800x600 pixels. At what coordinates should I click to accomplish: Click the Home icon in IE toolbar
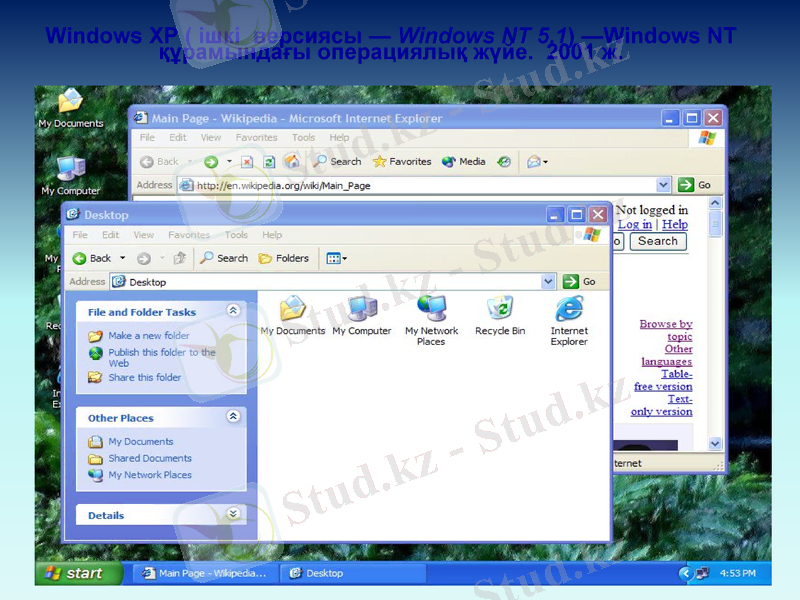(292, 161)
